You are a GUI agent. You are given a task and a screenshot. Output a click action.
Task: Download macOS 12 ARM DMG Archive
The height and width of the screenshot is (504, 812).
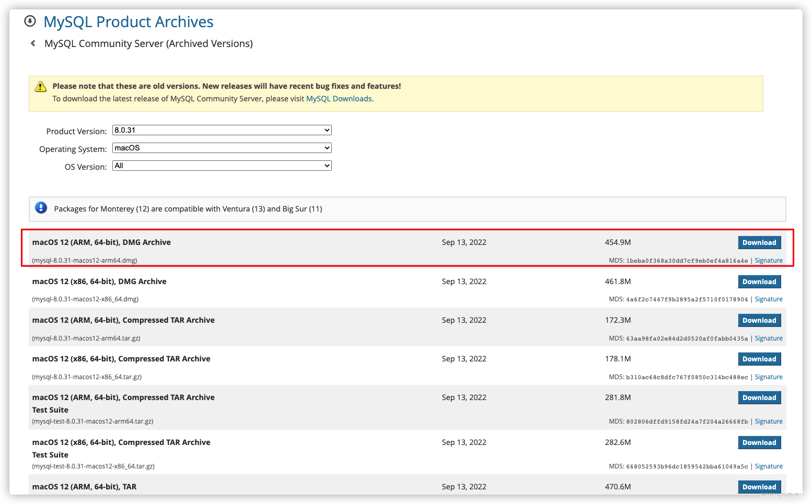coord(759,242)
